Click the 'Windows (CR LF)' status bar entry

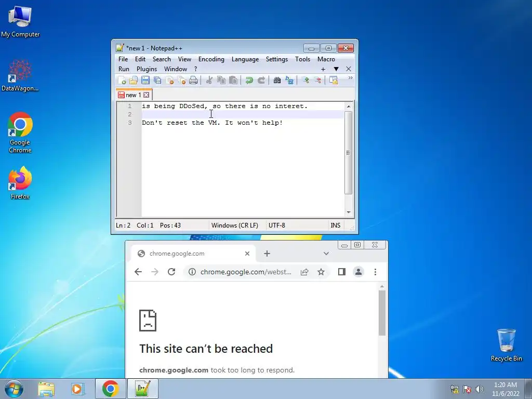point(234,225)
